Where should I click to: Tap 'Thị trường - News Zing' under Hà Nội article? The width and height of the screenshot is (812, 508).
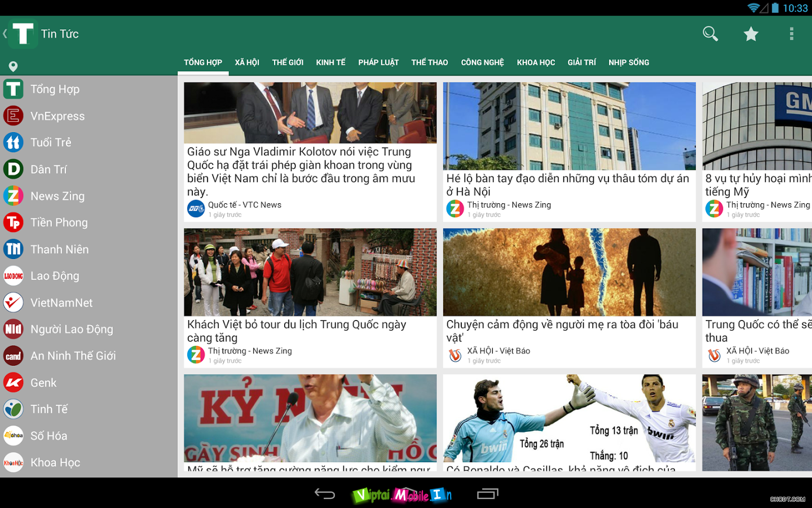(509, 205)
